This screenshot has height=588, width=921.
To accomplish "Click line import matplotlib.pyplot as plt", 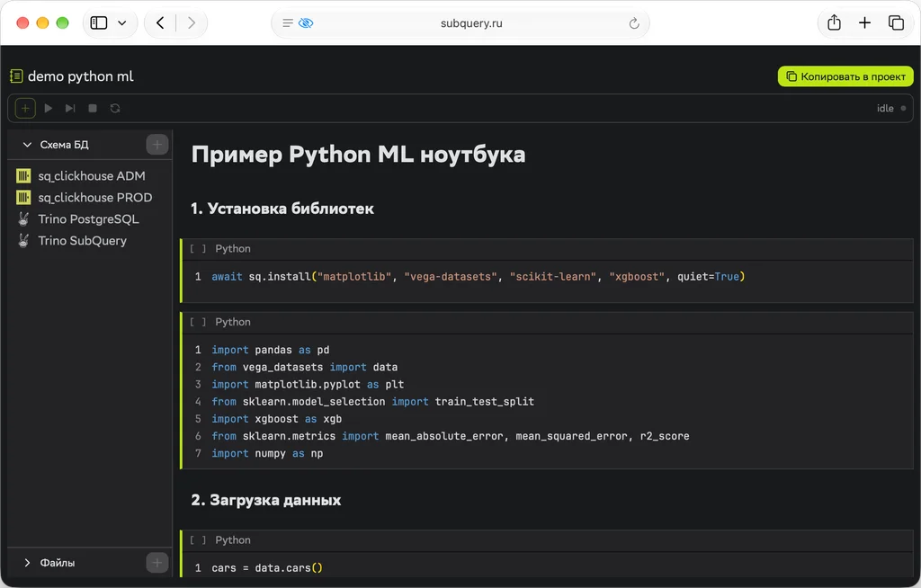I will pos(308,384).
